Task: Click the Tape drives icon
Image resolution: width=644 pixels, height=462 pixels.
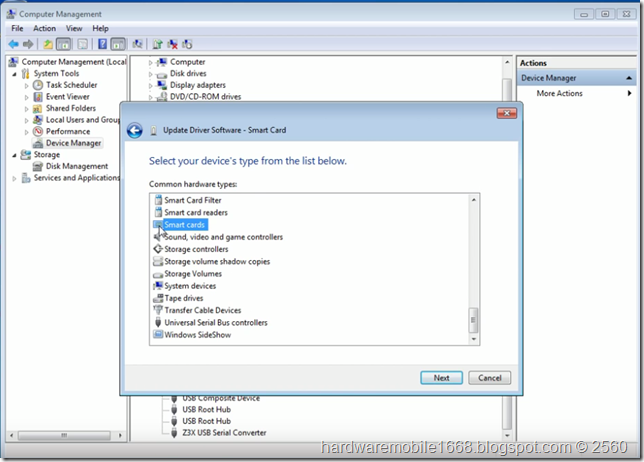Action: click(158, 298)
